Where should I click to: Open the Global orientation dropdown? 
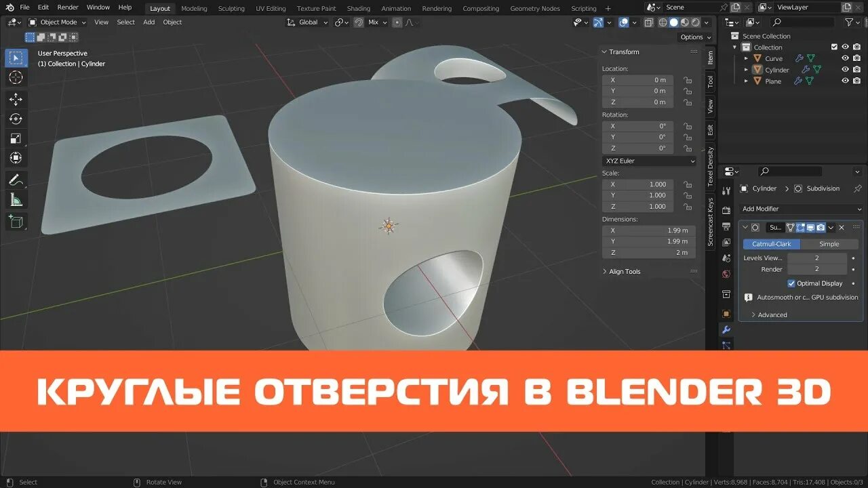click(x=308, y=22)
